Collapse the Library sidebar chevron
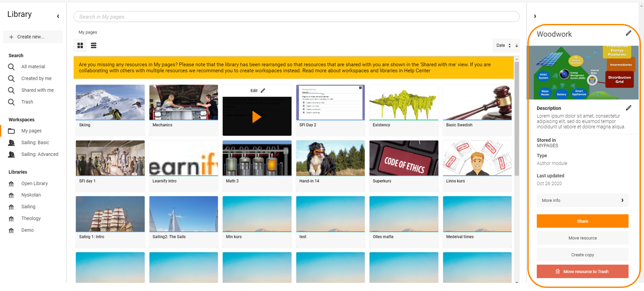The image size is (644, 291). pos(58,16)
